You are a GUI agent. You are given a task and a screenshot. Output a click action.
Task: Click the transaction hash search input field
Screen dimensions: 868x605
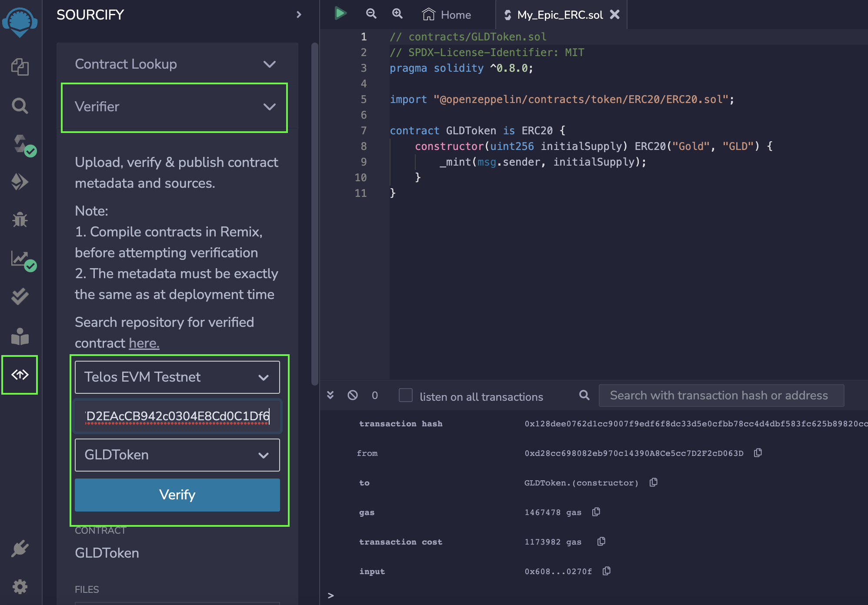click(x=721, y=396)
